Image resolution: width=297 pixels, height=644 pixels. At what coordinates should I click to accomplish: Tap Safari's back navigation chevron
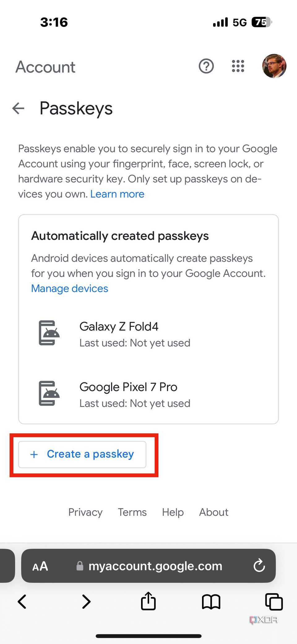pyautogui.click(x=22, y=602)
